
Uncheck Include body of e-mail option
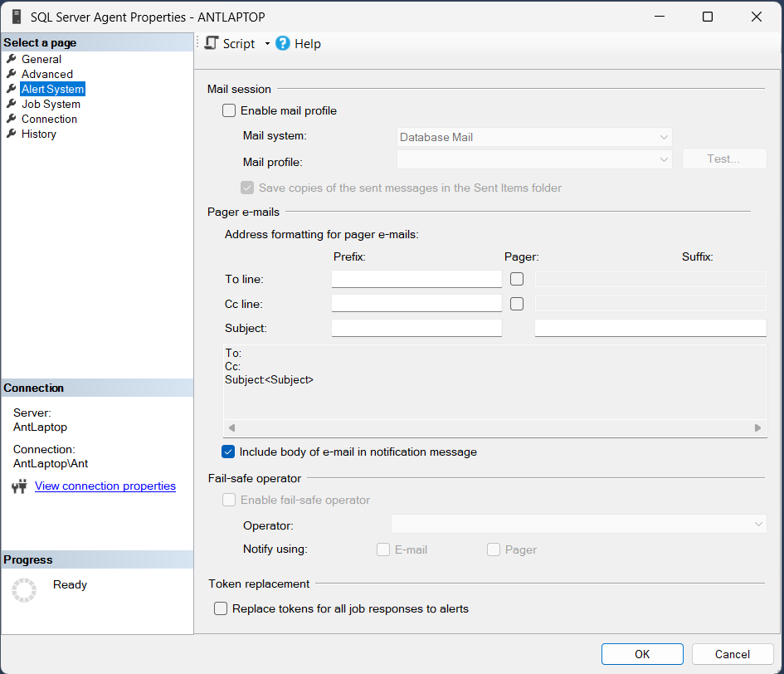pyautogui.click(x=229, y=452)
